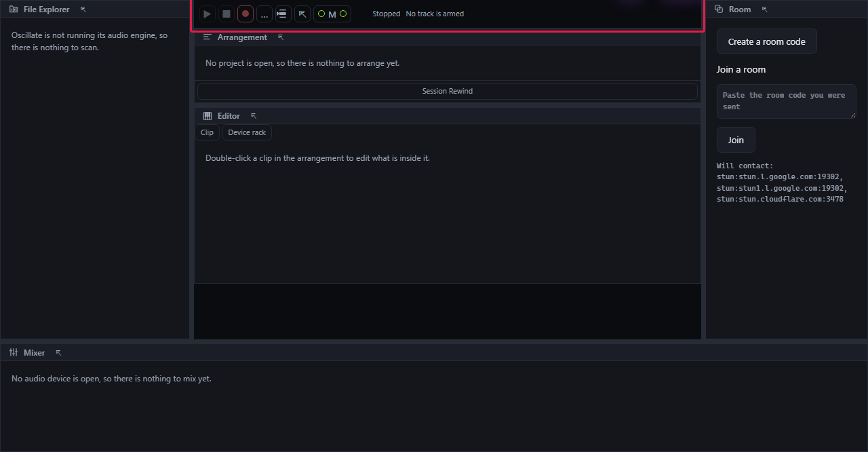Click the Join button
The image size is (868, 452).
736,140
